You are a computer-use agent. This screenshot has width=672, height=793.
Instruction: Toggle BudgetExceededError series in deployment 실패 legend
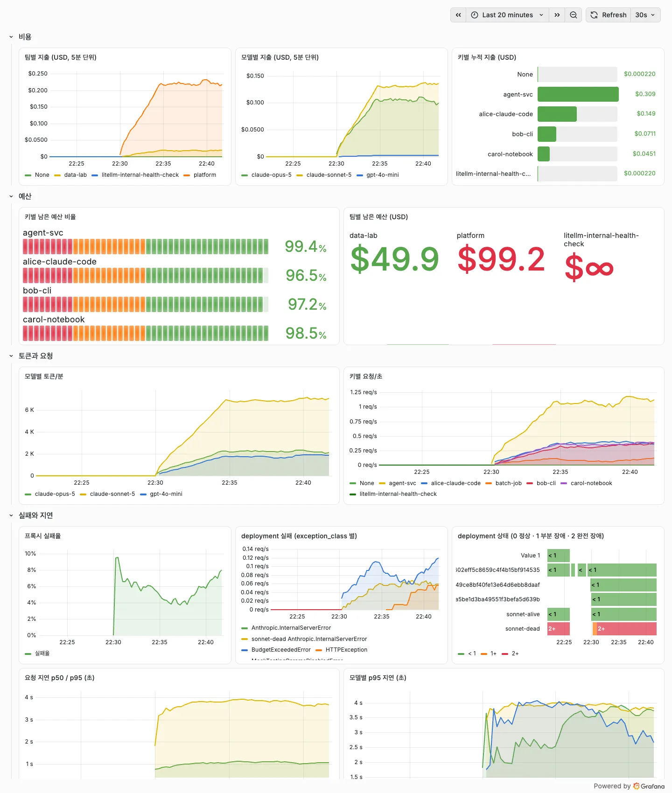[x=281, y=650]
